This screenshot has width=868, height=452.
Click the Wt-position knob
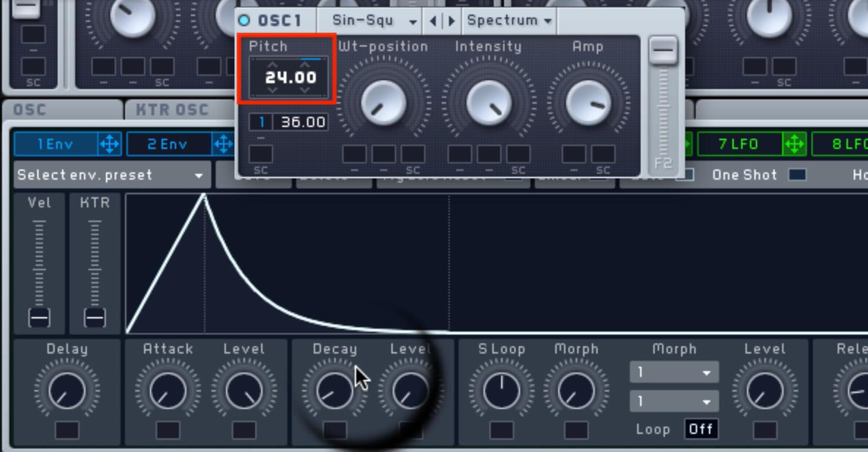(x=384, y=102)
